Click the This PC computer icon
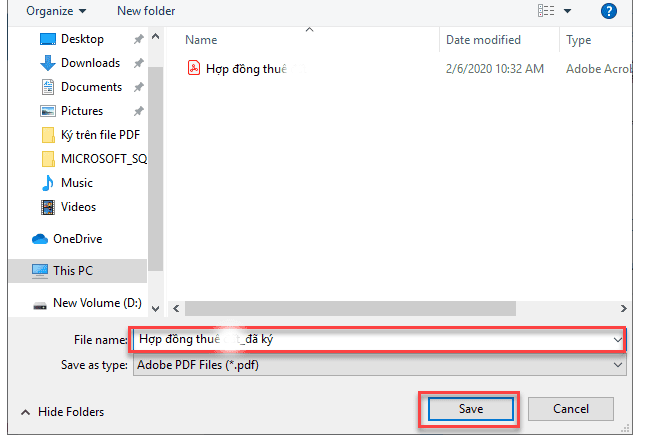 (x=40, y=271)
